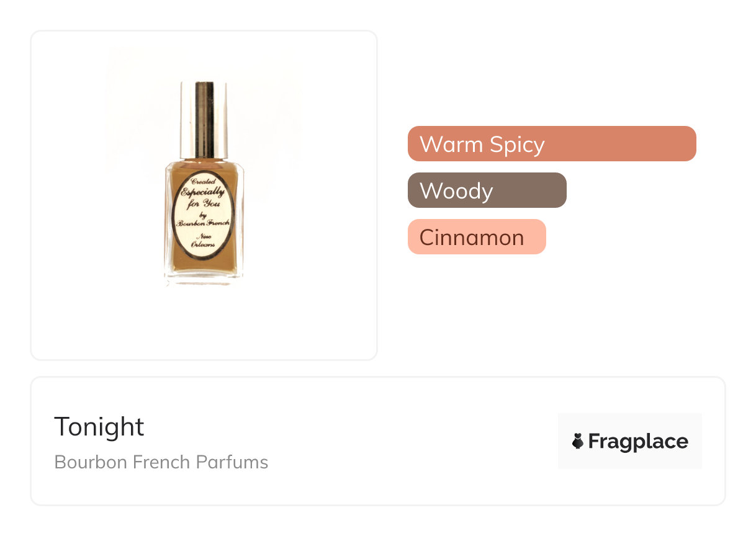Viewport: 756px width, 536px height.
Task: Click the silver cap of the perfume bottle
Action: pos(204,118)
